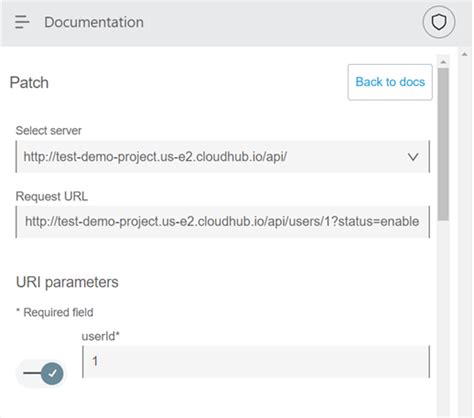Click the userId* field label
474x418 pixels.
coord(100,336)
